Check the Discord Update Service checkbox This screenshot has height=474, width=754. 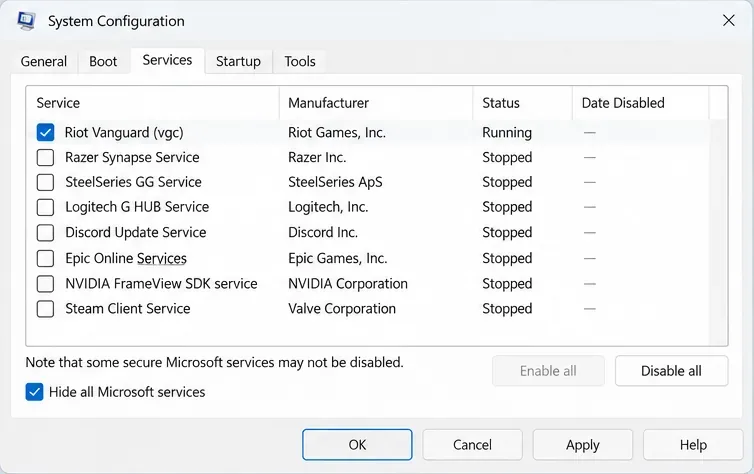[45, 233]
